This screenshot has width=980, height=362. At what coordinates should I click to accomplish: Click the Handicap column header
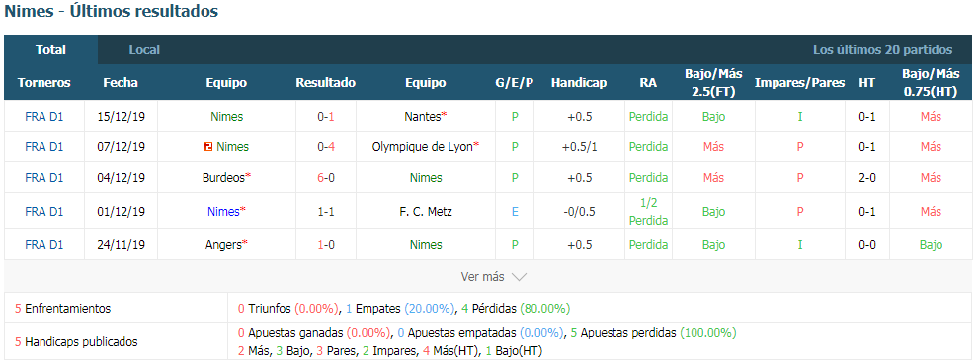[x=579, y=82]
